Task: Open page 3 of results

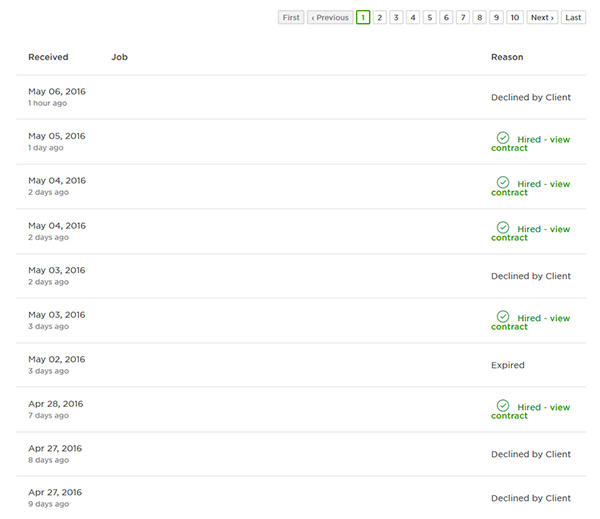Action: [396, 17]
